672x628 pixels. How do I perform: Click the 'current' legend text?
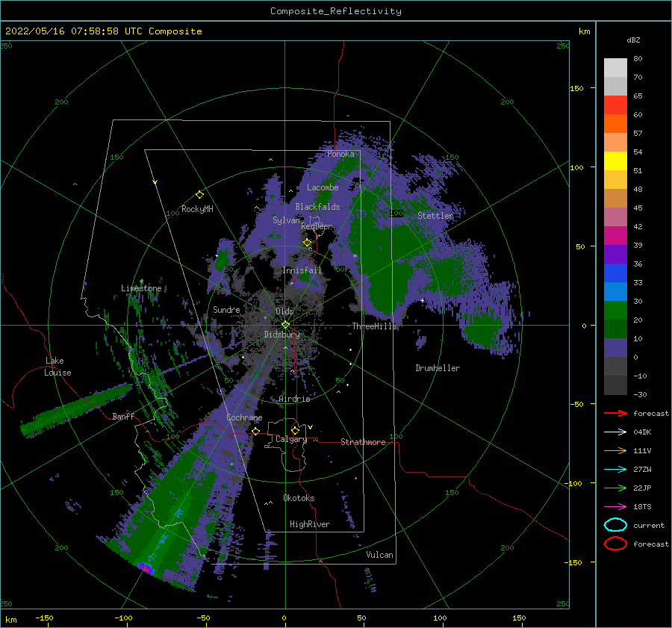(649, 525)
